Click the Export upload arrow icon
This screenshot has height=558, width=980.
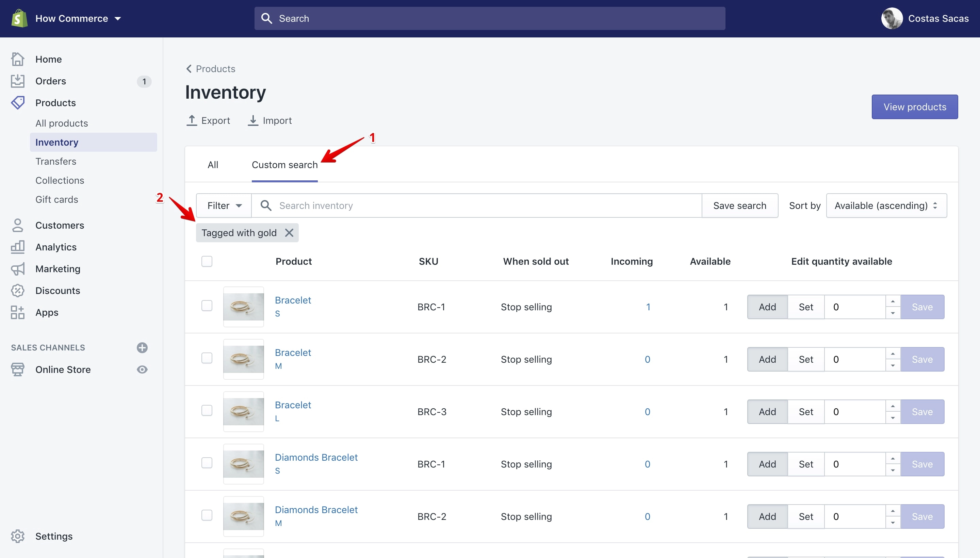pyautogui.click(x=192, y=120)
